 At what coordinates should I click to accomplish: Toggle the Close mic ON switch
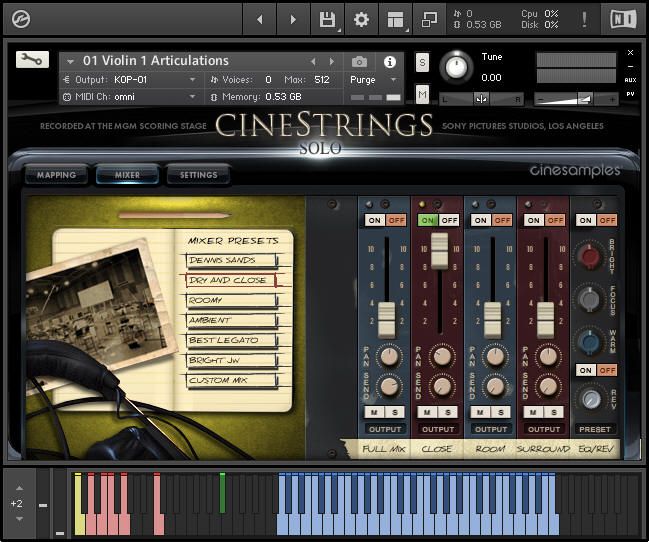(428, 220)
